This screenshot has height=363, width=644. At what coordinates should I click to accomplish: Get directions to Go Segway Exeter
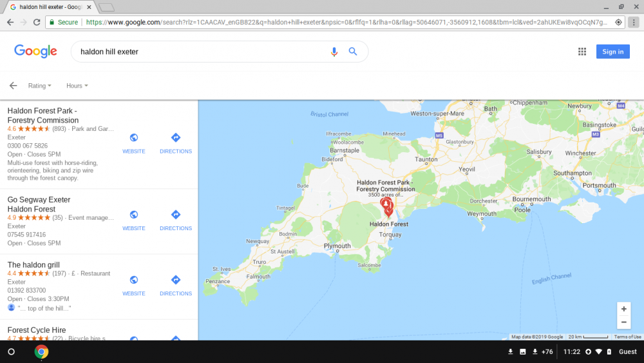(x=176, y=221)
